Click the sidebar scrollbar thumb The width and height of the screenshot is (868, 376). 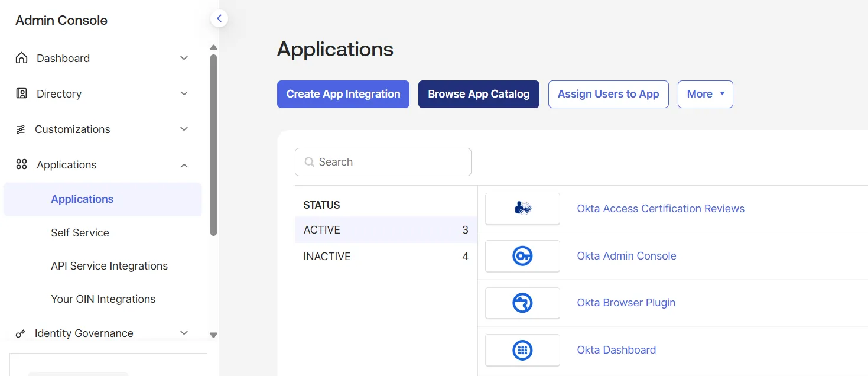point(214,145)
